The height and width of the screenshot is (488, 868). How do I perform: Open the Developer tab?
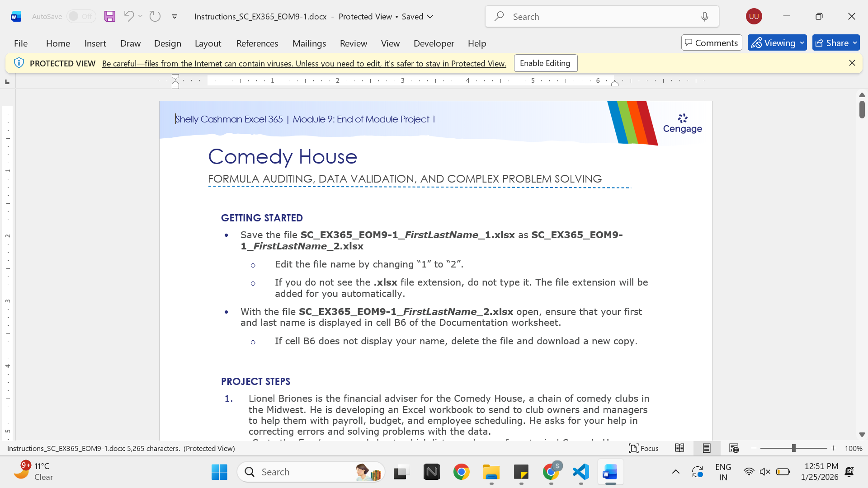pos(434,43)
